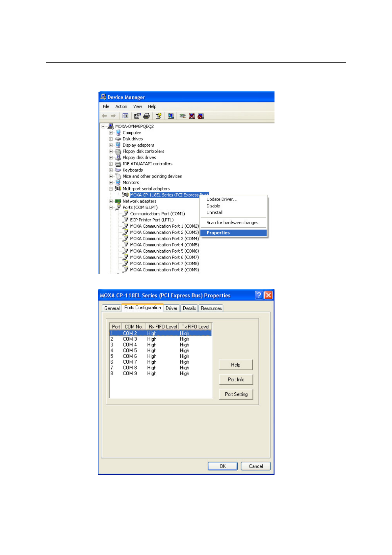
Task: Click the IDE ATA/ATAPI controllers icon
Action: [118, 164]
